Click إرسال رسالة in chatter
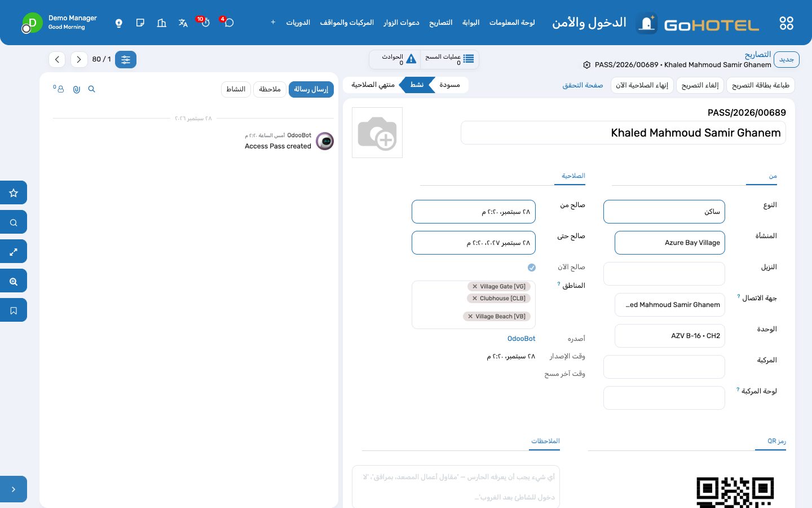The image size is (812, 508). pos(311,89)
